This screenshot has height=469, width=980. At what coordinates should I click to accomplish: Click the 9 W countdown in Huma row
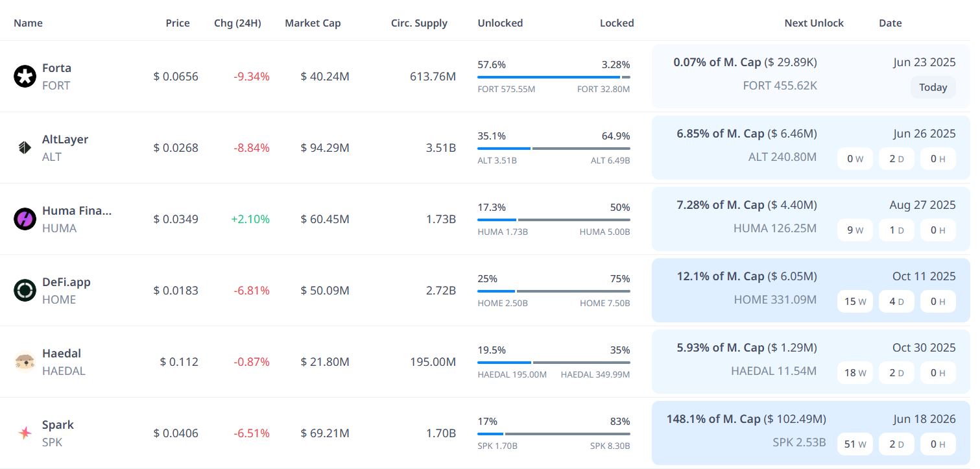[x=855, y=230]
